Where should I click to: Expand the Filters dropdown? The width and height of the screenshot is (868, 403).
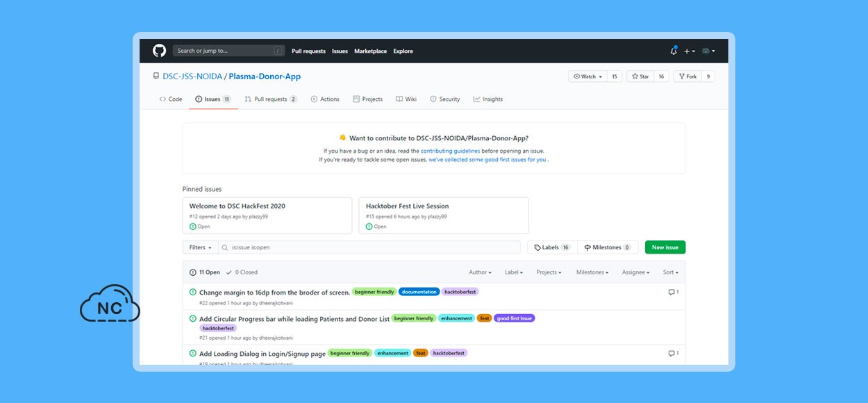[200, 247]
